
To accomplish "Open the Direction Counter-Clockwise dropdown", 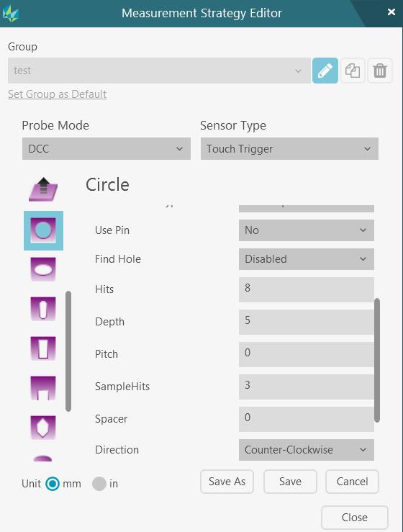I will [x=307, y=449].
